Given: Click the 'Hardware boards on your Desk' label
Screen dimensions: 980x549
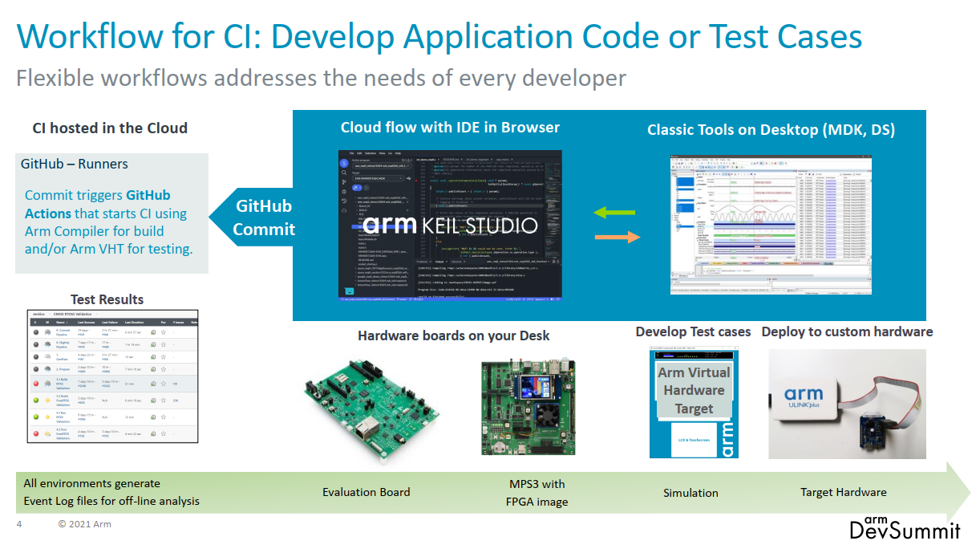Looking at the screenshot, I should [x=453, y=335].
